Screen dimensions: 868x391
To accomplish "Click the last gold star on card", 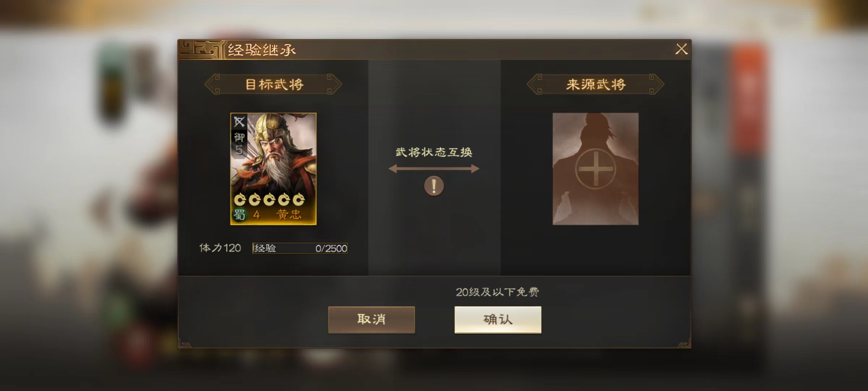I will [x=299, y=199].
